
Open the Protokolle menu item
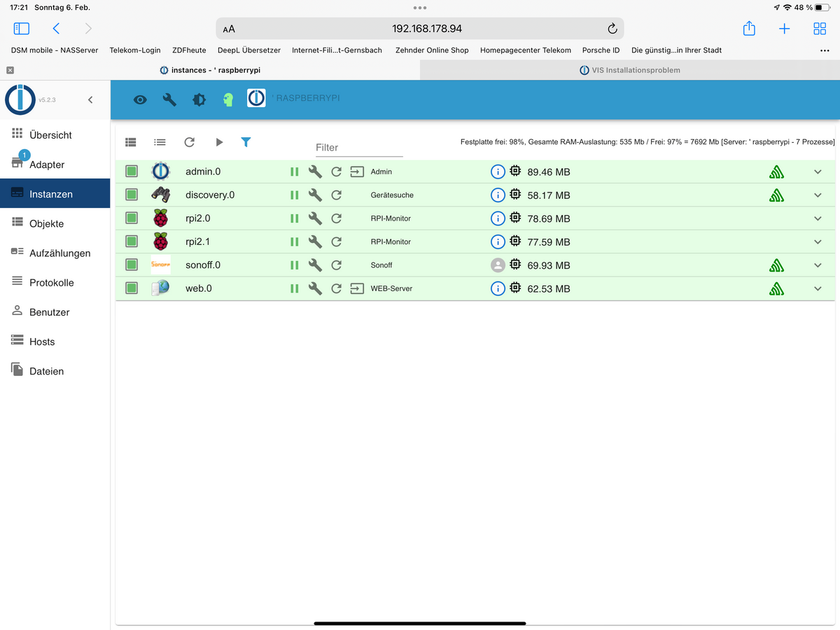(55, 282)
